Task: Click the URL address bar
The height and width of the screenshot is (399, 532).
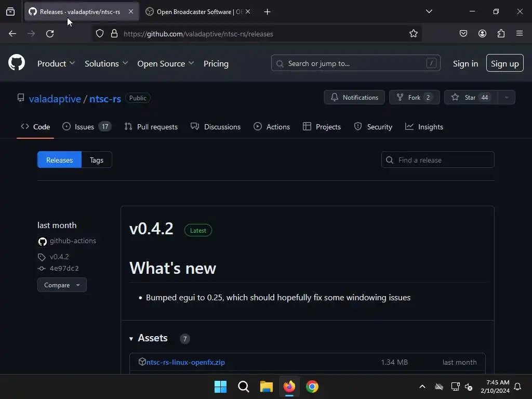Action: tap(258, 34)
